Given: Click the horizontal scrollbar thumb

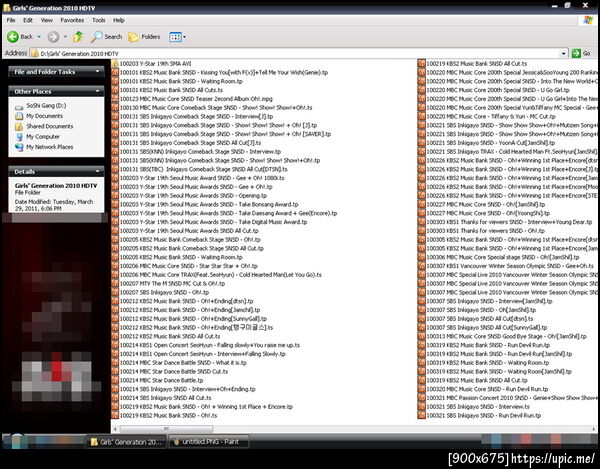Looking at the screenshot, I should click(166, 429).
